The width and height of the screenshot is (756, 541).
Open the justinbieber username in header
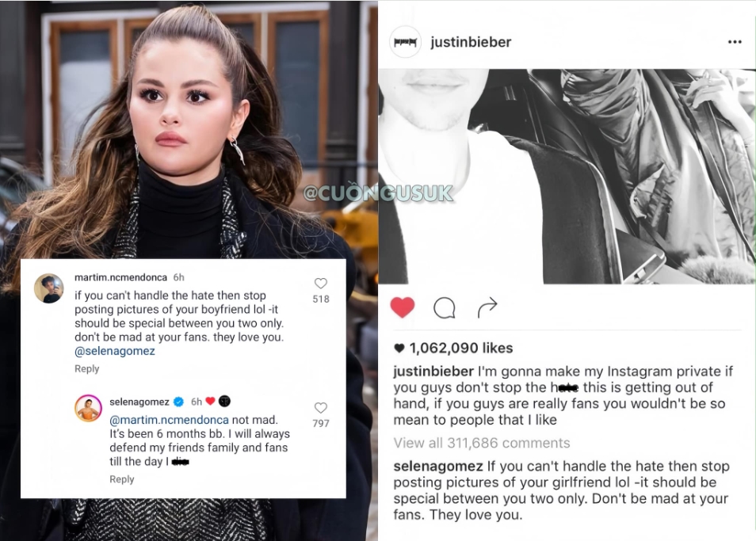(x=471, y=42)
